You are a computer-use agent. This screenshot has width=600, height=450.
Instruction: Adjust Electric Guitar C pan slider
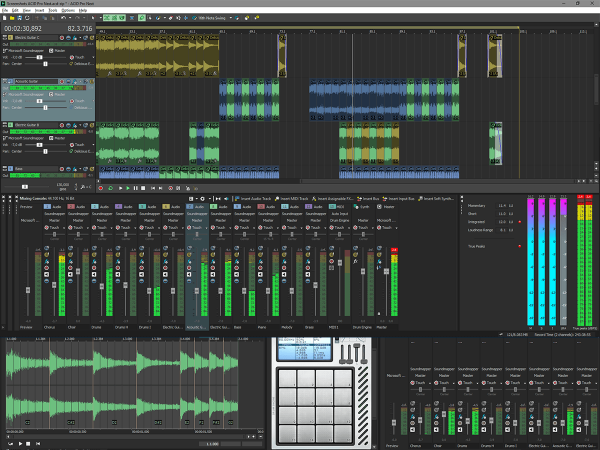click(x=45, y=64)
